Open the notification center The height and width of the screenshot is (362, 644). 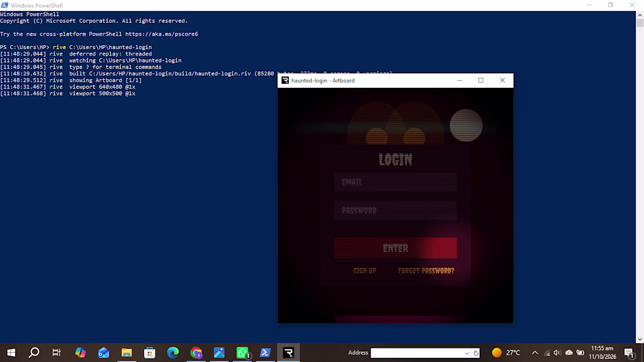pyautogui.click(x=629, y=353)
